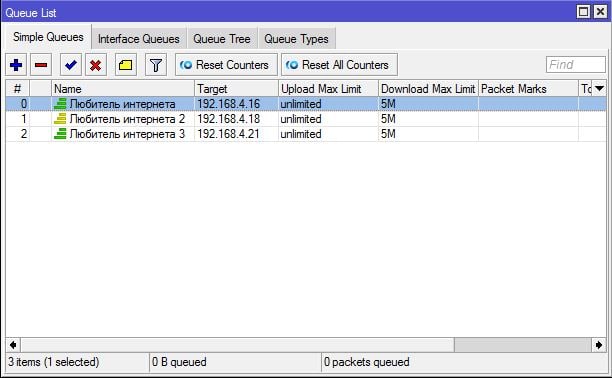This screenshot has width=612, height=378.
Task: Click the blue plus Add queue icon
Action: tap(16, 65)
